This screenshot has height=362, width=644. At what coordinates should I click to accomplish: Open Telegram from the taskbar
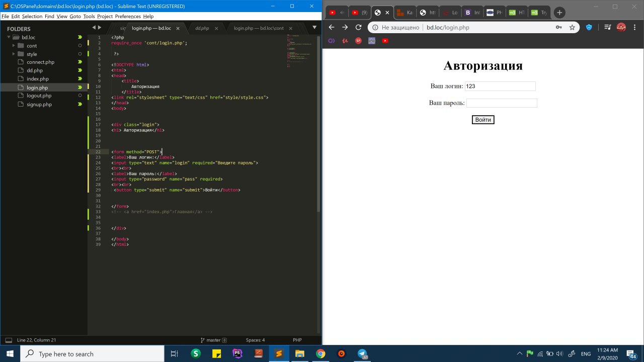[362, 354]
